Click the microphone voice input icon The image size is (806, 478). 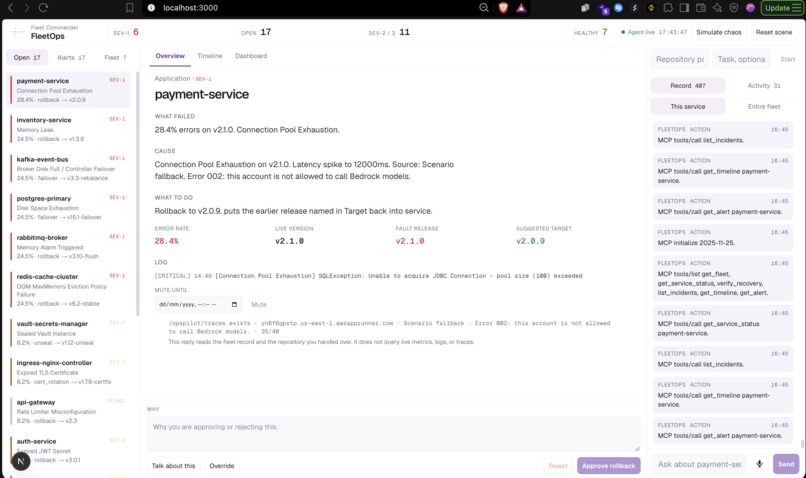point(759,464)
